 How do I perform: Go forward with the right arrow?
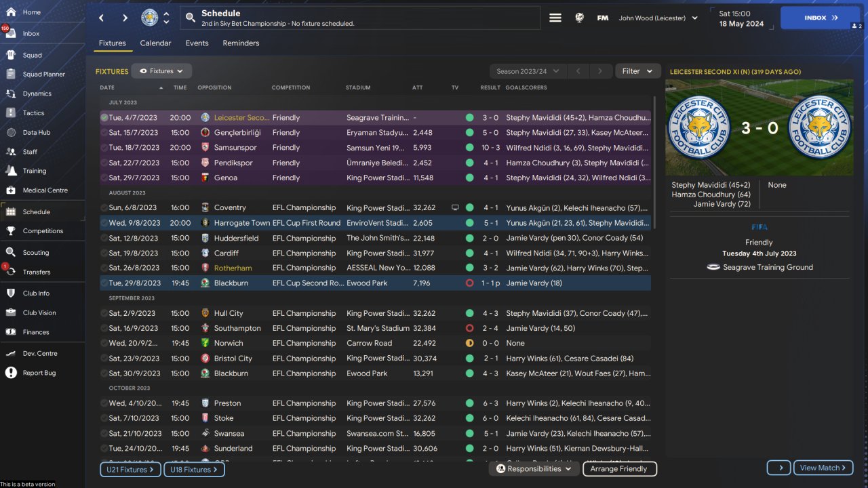pos(125,18)
